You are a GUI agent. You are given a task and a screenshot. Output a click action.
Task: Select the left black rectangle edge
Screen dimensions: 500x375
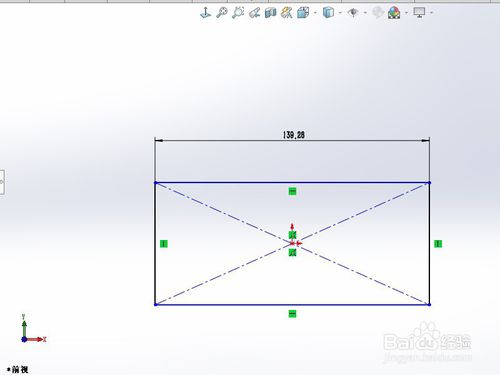pyautogui.click(x=155, y=243)
